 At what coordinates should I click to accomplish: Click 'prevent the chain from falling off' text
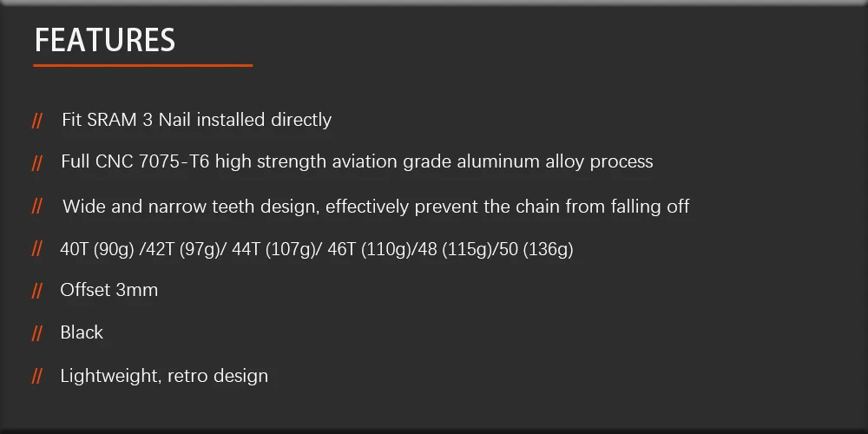coord(552,207)
